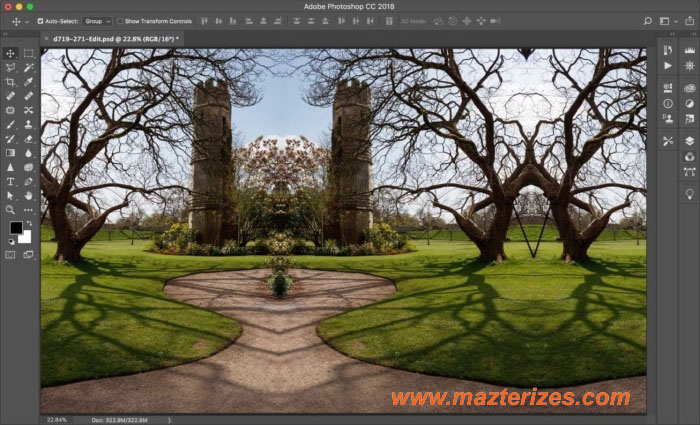
Task: Click the Search magnifier in options bar
Action: (x=647, y=21)
